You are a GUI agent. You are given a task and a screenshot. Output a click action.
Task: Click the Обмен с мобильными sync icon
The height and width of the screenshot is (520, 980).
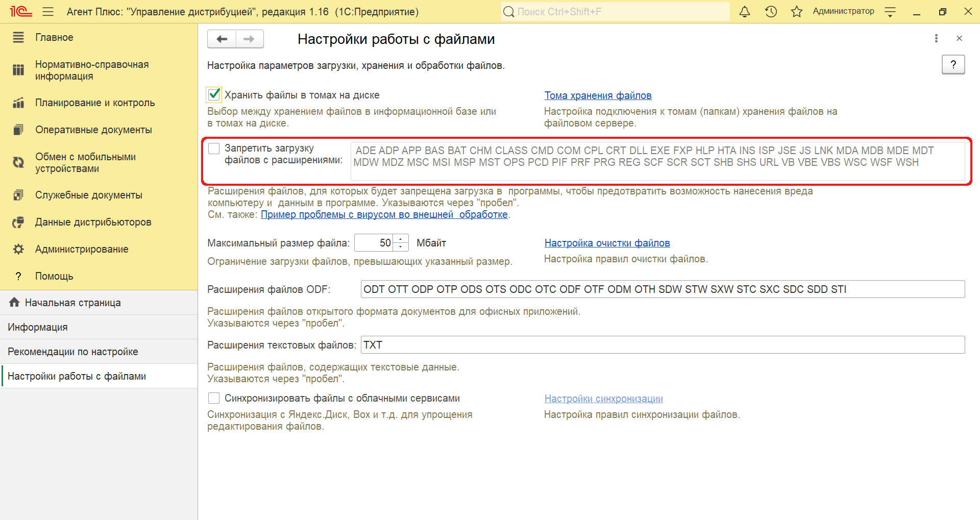point(18,162)
